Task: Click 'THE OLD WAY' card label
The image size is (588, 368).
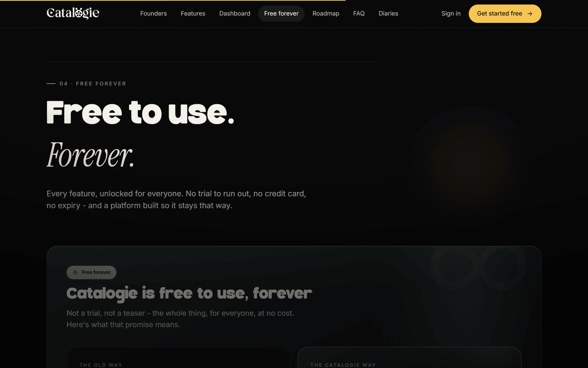Action: [x=101, y=365]
